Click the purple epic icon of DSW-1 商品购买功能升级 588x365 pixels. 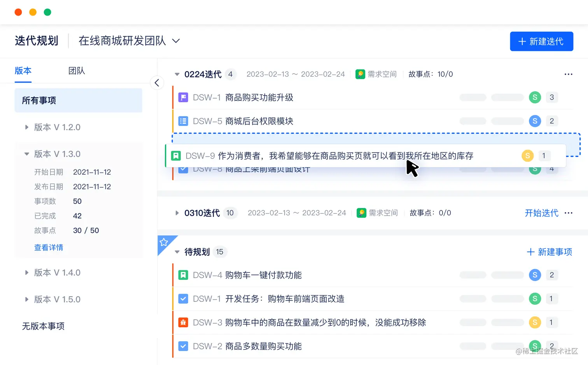[x=183, y=97]
